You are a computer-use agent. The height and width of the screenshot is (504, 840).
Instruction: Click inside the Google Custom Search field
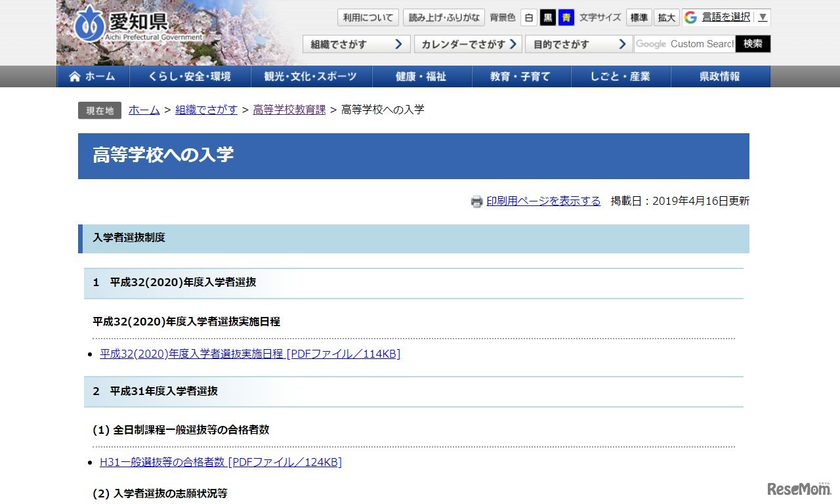(x=686, y=44)
